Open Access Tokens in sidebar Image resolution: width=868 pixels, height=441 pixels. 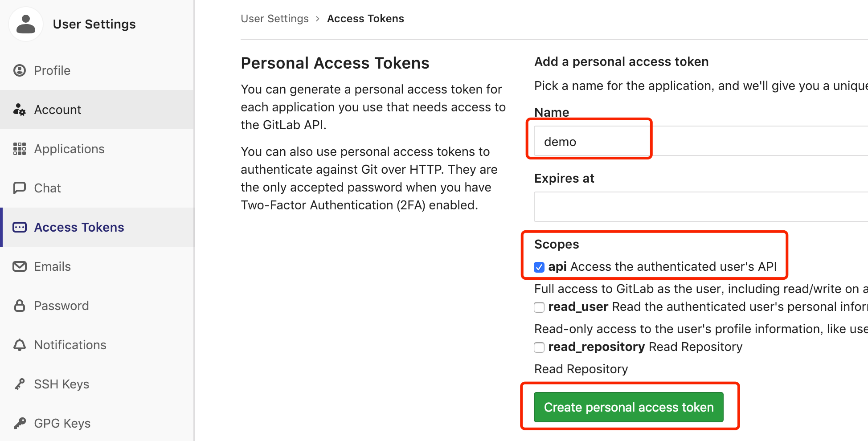click(79, 227)
